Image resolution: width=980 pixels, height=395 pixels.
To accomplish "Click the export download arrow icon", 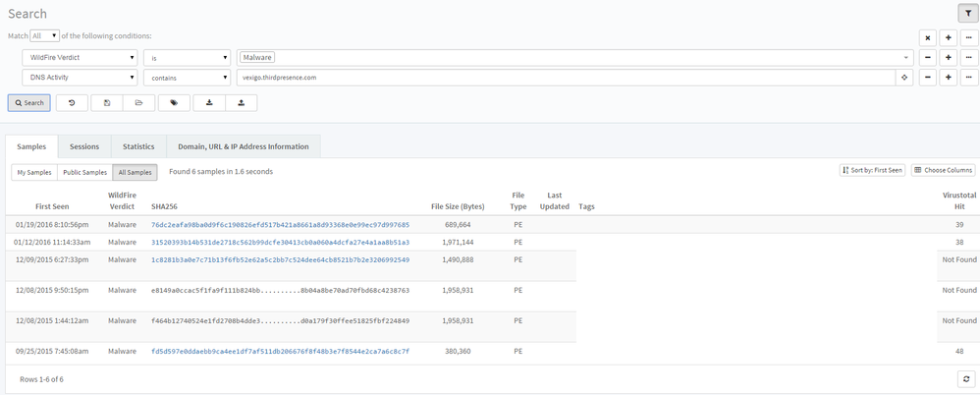I will point(209,102).
